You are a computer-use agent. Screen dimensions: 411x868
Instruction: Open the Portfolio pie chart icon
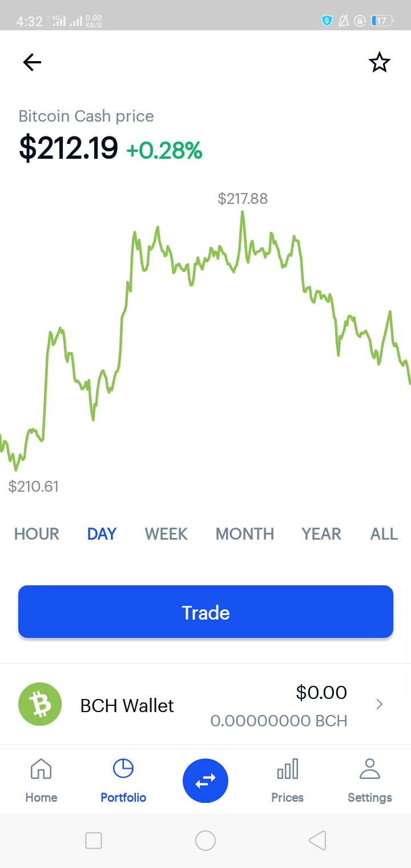(123, 769)
